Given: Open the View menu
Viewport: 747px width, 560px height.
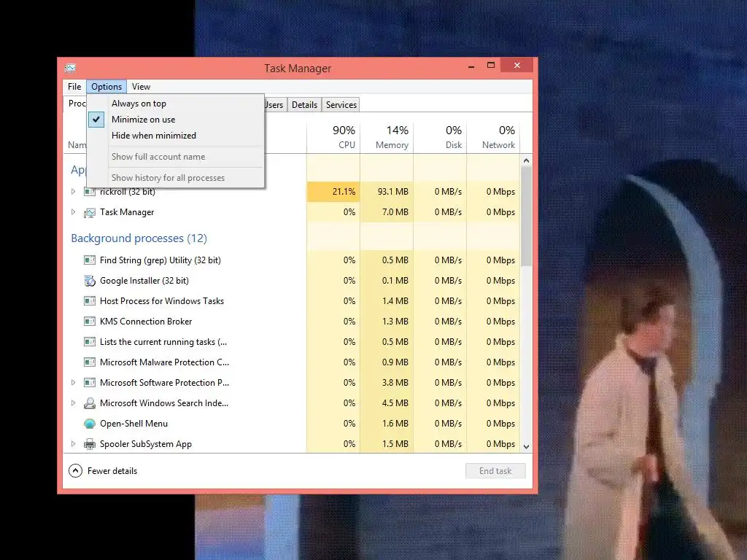Looking at the screenshot, I should [141, 87].
